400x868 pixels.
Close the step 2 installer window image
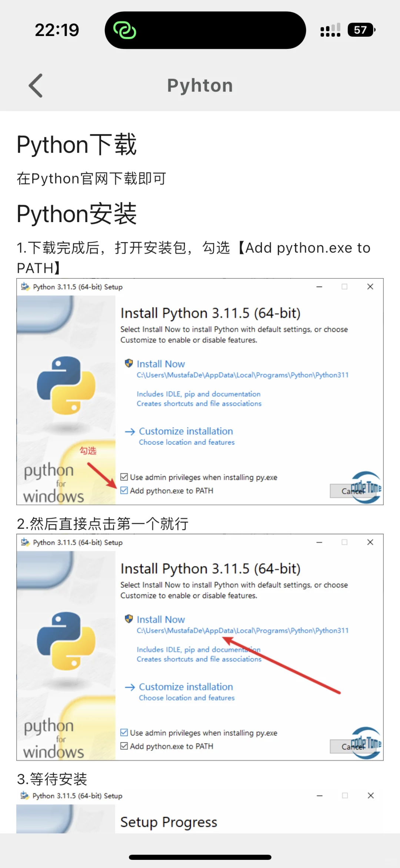[370, 542]
